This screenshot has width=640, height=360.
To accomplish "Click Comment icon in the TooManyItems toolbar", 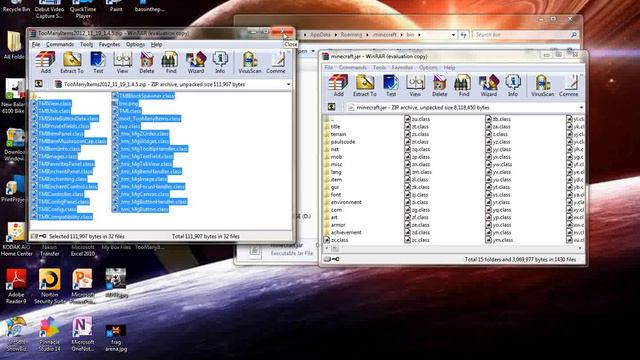I will coord(276,62).
